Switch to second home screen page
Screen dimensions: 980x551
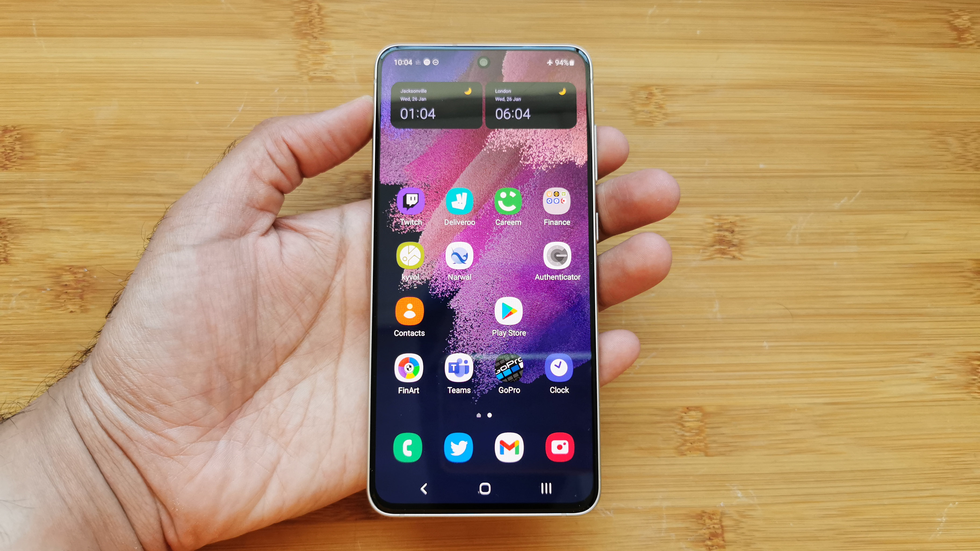(490, 415)
